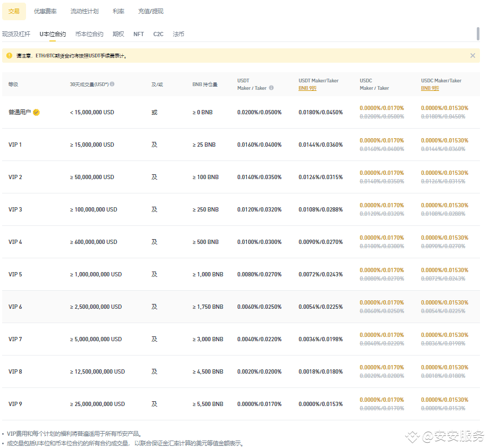This screenshot has height=448, width=489.
Task: Select the U本位合约 sub-tab
Action: (x=53, y=34)
